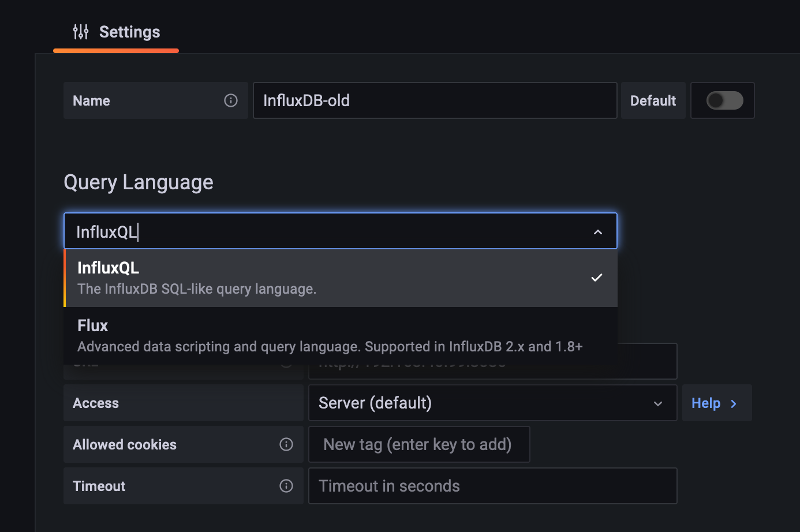
Task: Click the info icon next to Timeout
Action: pos(286,486)
